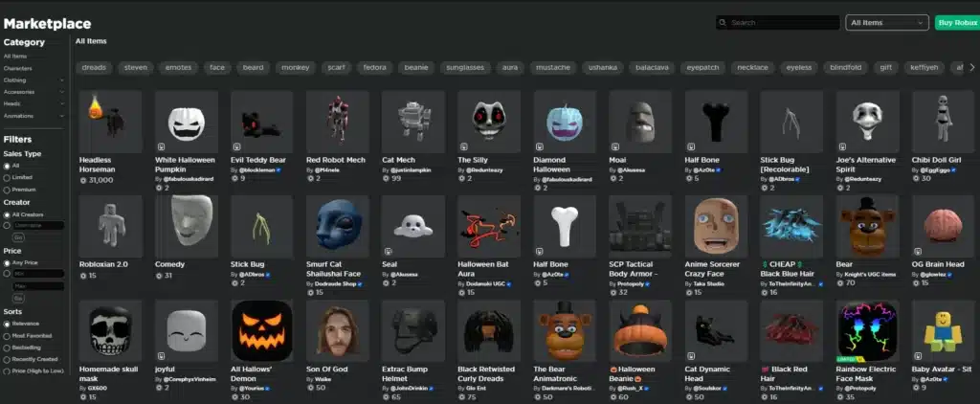Open the Chibi Doll Girl thumbnail
This screenshot has height=404, width=980.
[x=943, y=122]
